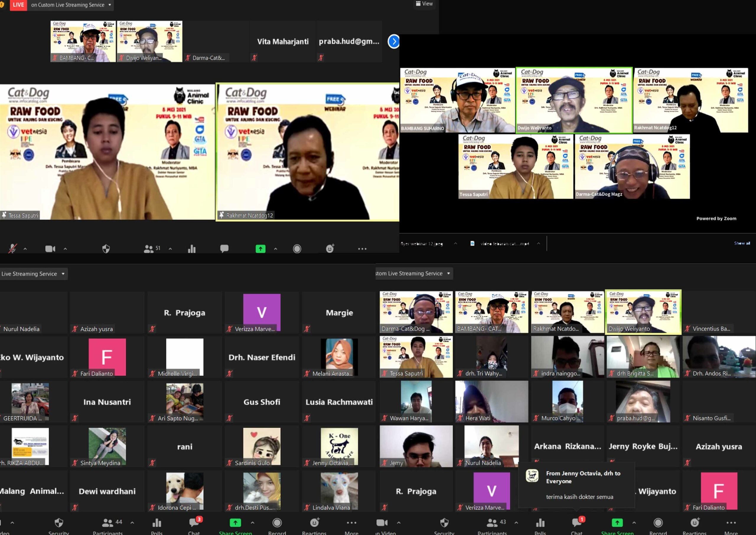This screenshot has width=756, height=535.
Task: Toggle video in the 43-participant toolbar
Action: (386, 526)
